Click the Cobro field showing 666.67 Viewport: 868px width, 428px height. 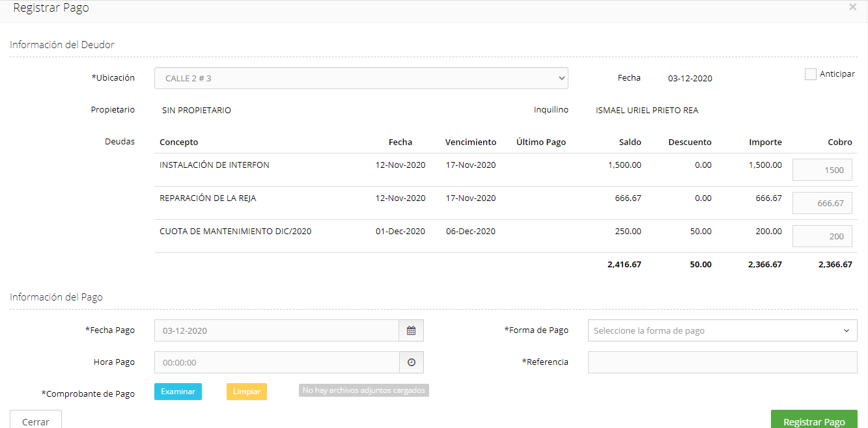pos(822,203)
